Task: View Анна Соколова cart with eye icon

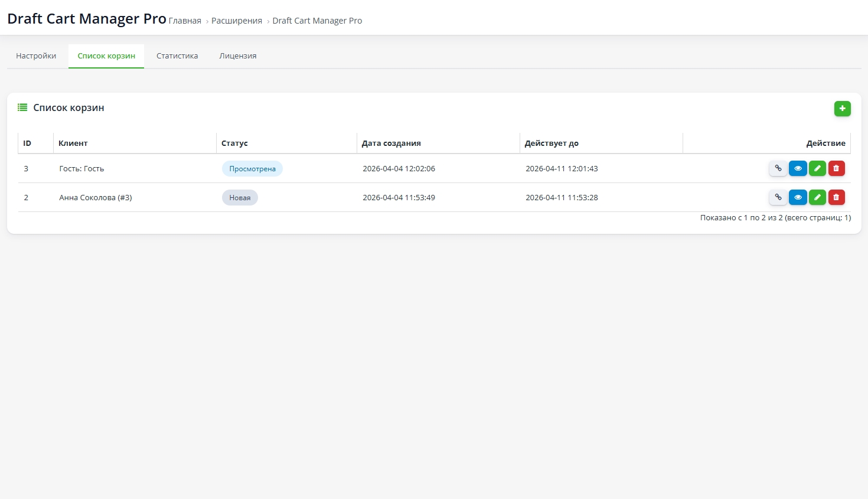Action: [797, 197]
